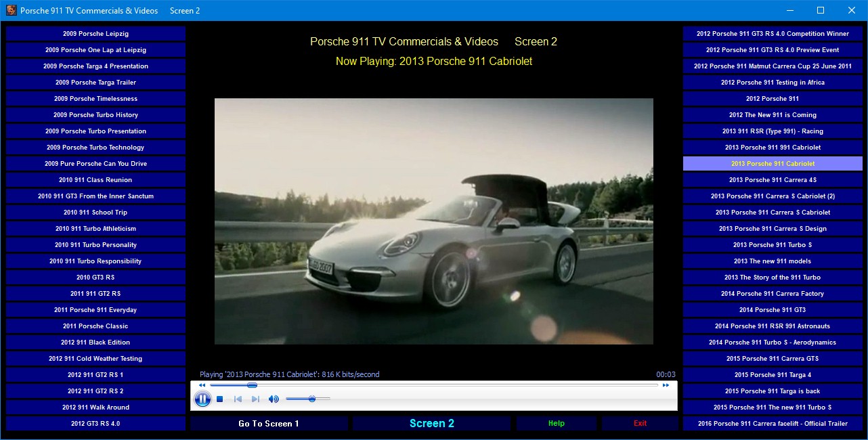Choose 2009 Porsche Turbo Technology
Screen dimensions: 868x440
pos(95,148)
